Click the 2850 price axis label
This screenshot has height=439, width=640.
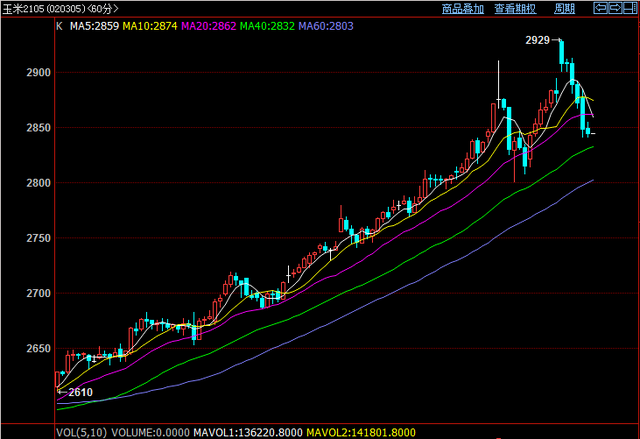(38, 128)
